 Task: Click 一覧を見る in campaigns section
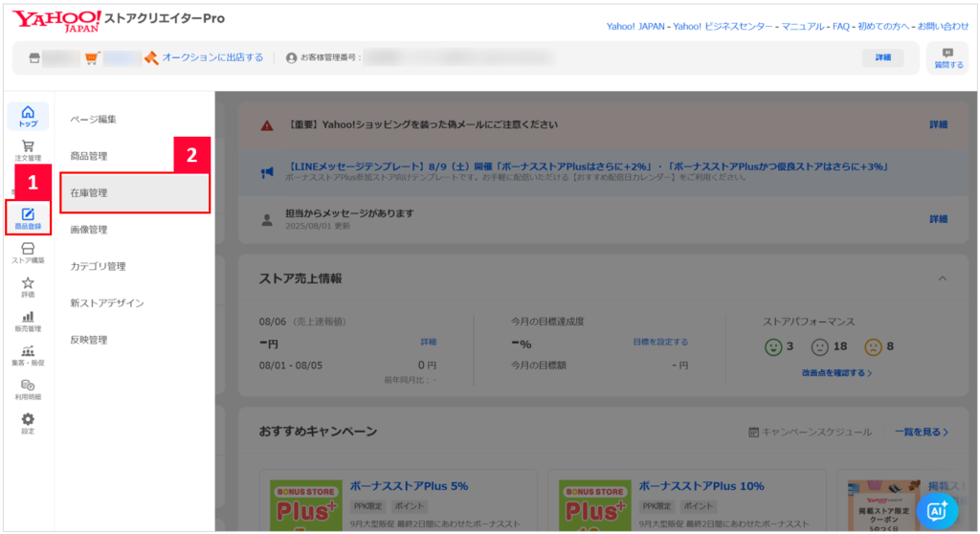[922, 432]
